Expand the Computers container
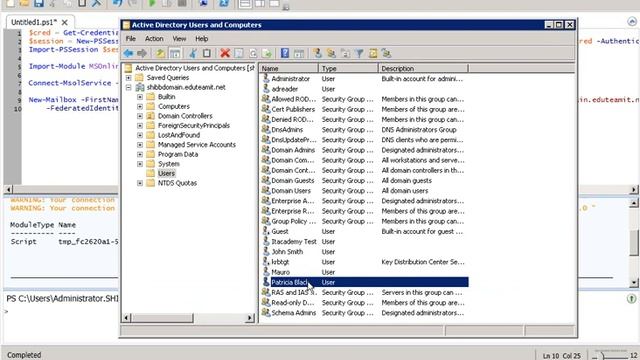This screenshot has height=360, width=640. click(140, 107)
